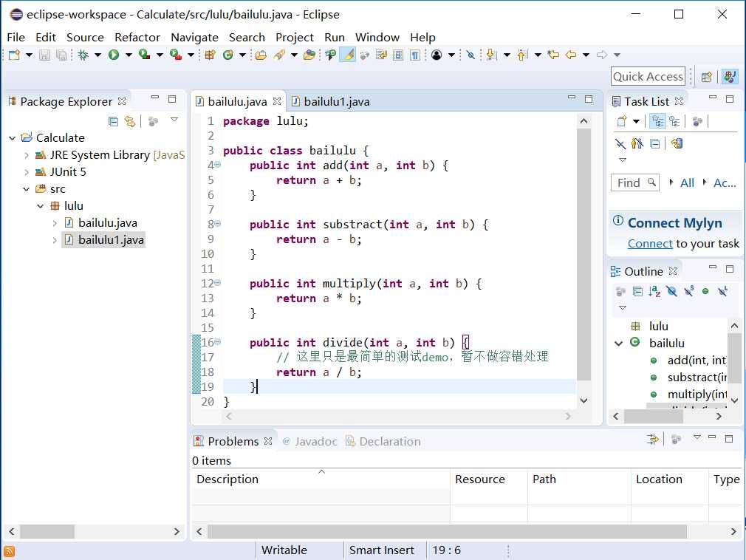Toggle Hide Local Types in Outline

coord(722,291)
